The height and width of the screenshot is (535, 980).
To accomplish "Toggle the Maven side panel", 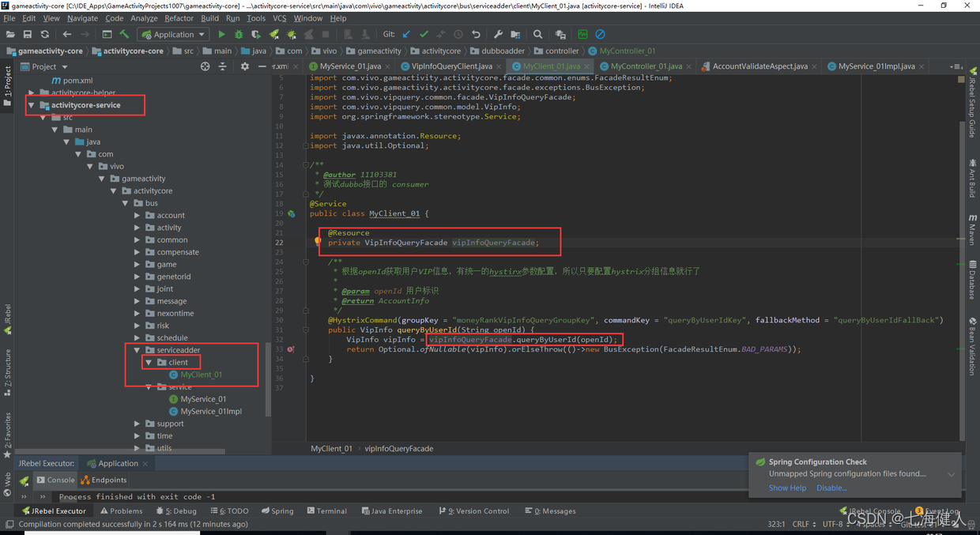I will pyautogui.click(x=972, y=229).
